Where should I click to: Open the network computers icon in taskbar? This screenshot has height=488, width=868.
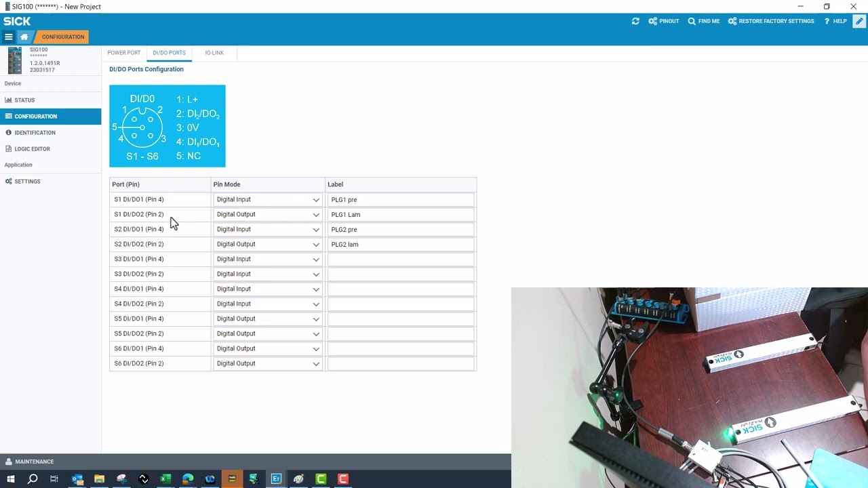[x=254, y=479]
